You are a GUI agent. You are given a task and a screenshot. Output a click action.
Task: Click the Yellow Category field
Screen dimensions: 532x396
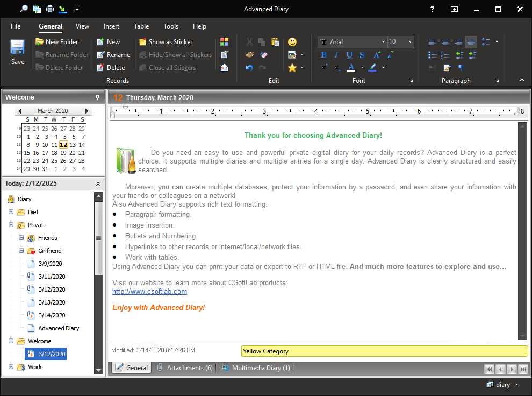(384, 351)
